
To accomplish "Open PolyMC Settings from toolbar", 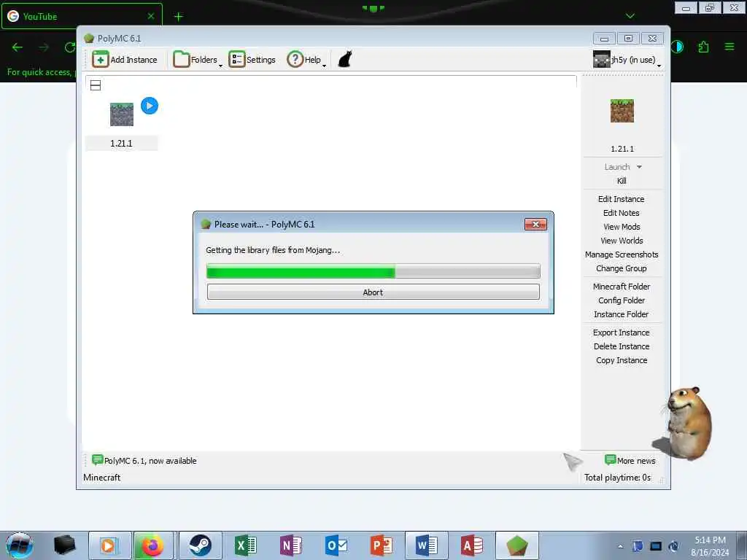I will point(252,60).
